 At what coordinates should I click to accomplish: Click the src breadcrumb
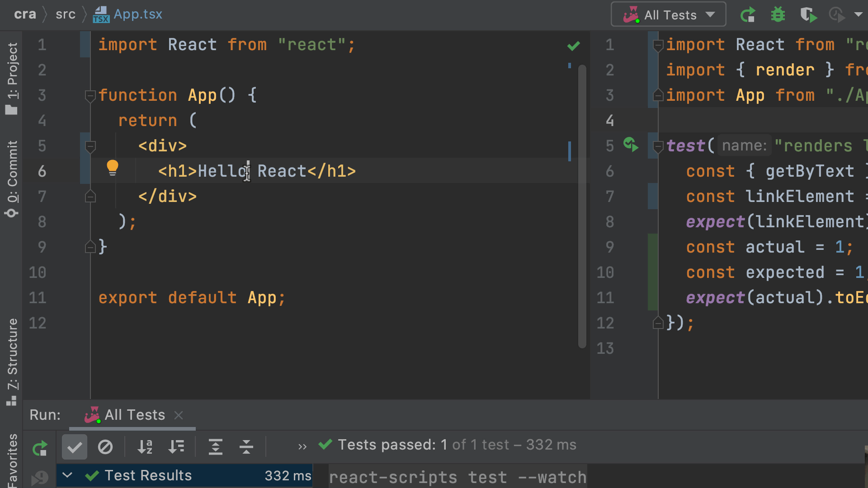tap(65, 14)
